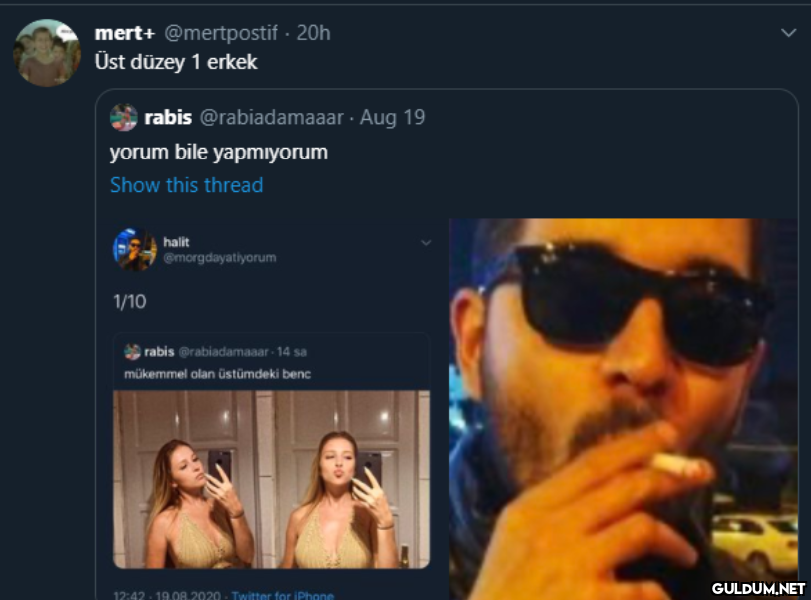Click the GULDUM.NET watermark
Viewport: 811px width, 600px height.
coord(758,589)
